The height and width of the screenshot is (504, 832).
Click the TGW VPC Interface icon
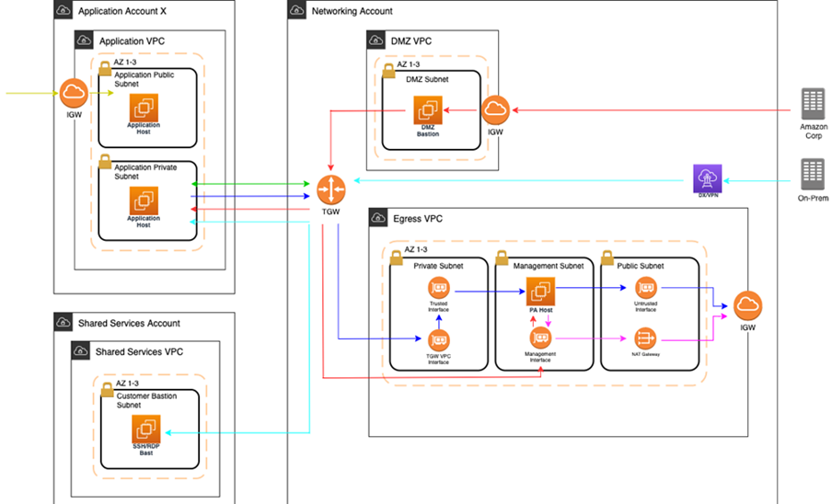pos(438,341)
